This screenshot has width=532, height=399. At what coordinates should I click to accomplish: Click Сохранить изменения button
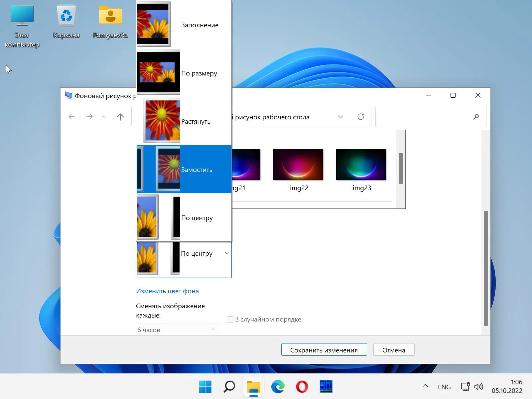point(324,350)
